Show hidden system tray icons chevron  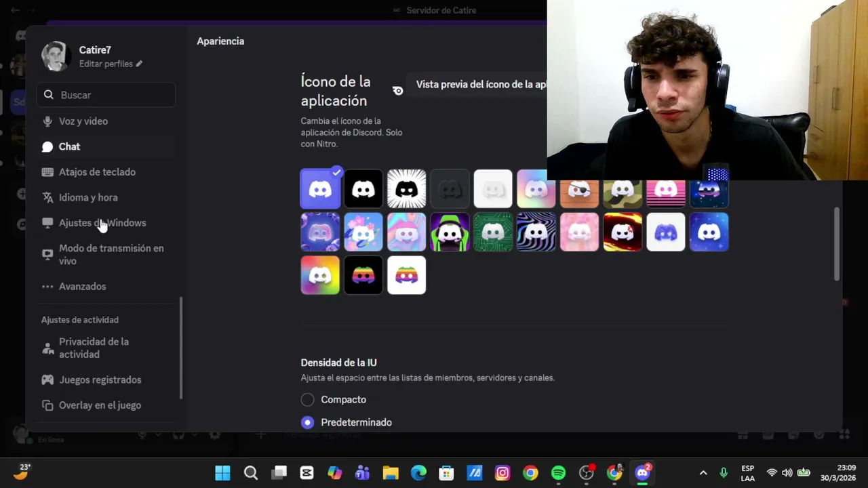pyautogui.click(x=703, y=473)
